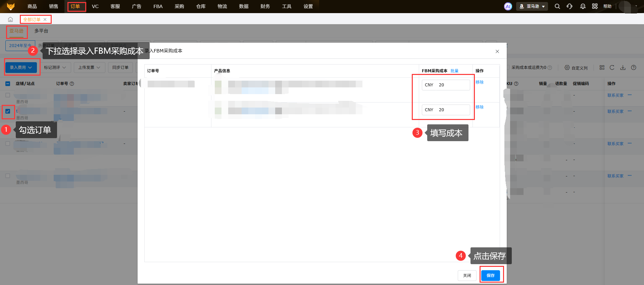Open the global search magnifier icon
Image resolution: width=644 pixels, height=285 pixels.
click(557, 6)
